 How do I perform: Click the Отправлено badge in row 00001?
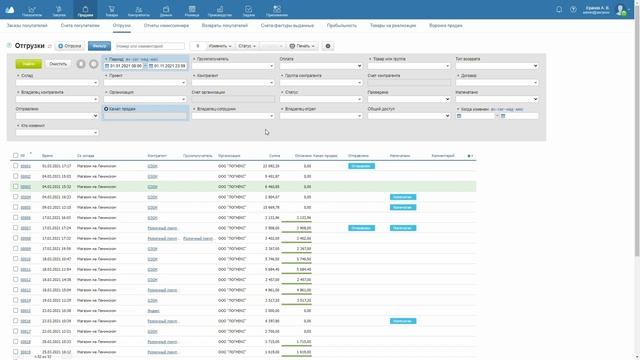coord(361,166)
